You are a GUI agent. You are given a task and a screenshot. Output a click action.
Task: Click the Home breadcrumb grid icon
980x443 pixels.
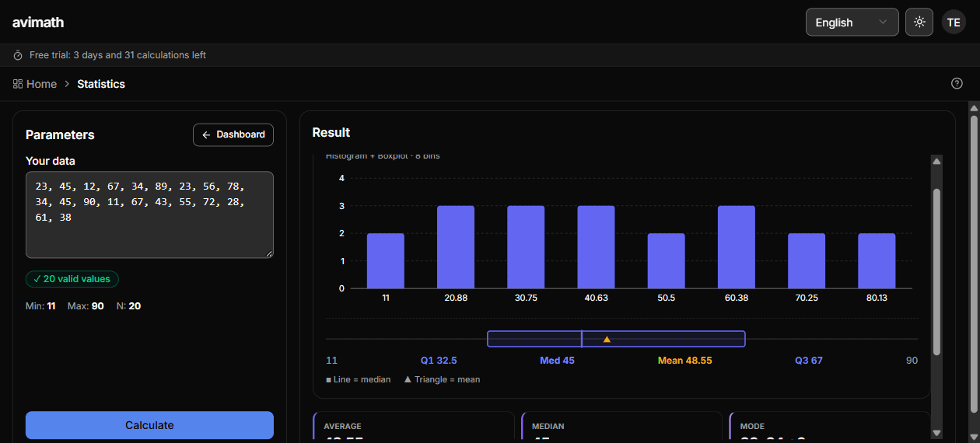pyautogui.click(x=18, y=84)
